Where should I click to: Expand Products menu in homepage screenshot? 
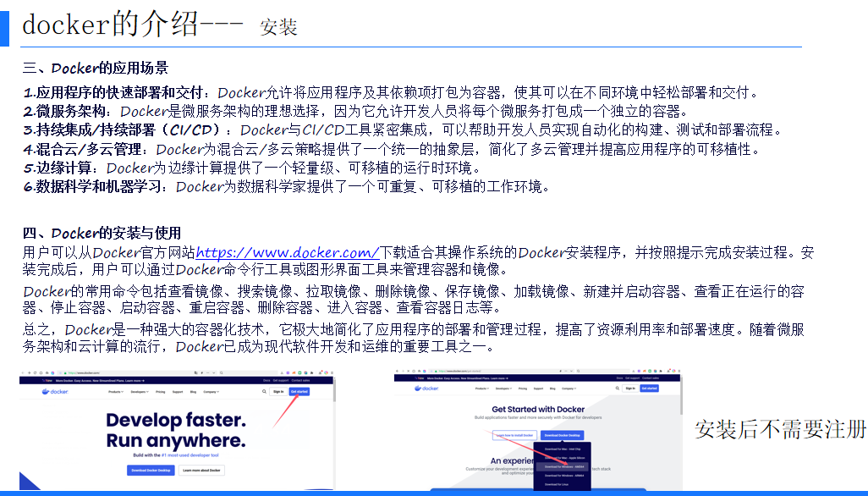(x=116, y=391)
